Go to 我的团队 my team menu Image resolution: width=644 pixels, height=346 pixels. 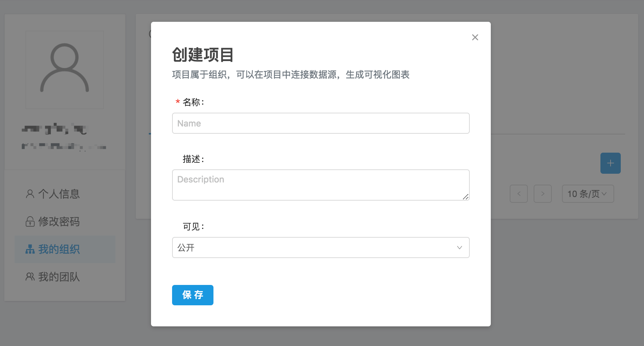(59, 277)
